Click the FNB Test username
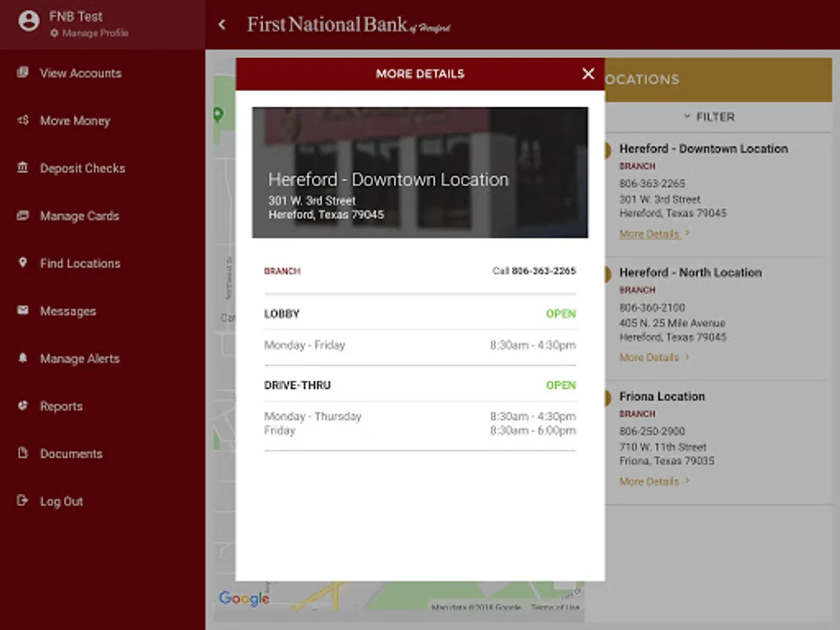 [76, 16]
